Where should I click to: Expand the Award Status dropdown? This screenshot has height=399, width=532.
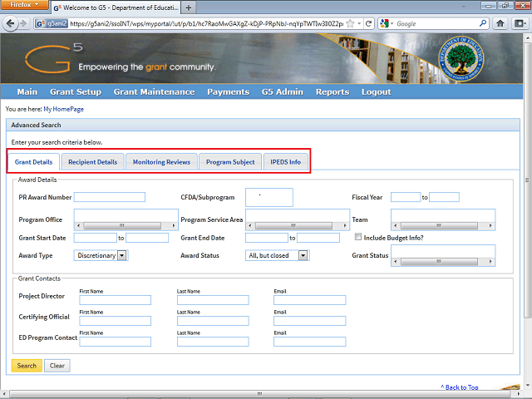[303, 255]
